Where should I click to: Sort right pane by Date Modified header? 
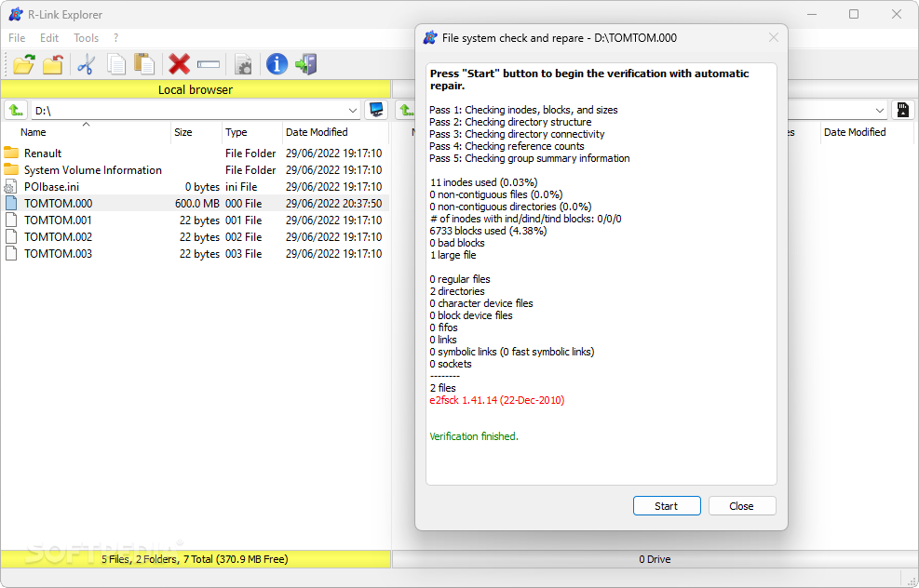coord(867,132)
